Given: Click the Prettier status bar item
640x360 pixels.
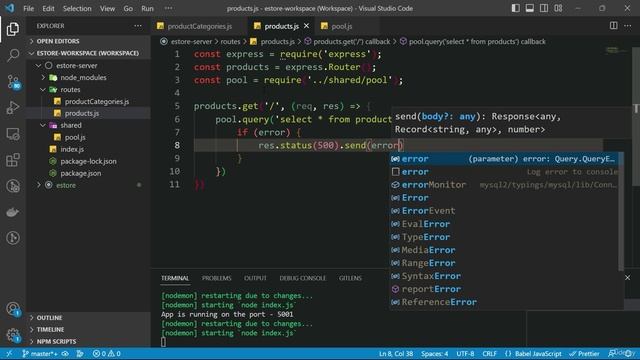Looking at the screenshot, I should (x=584, y=353).
